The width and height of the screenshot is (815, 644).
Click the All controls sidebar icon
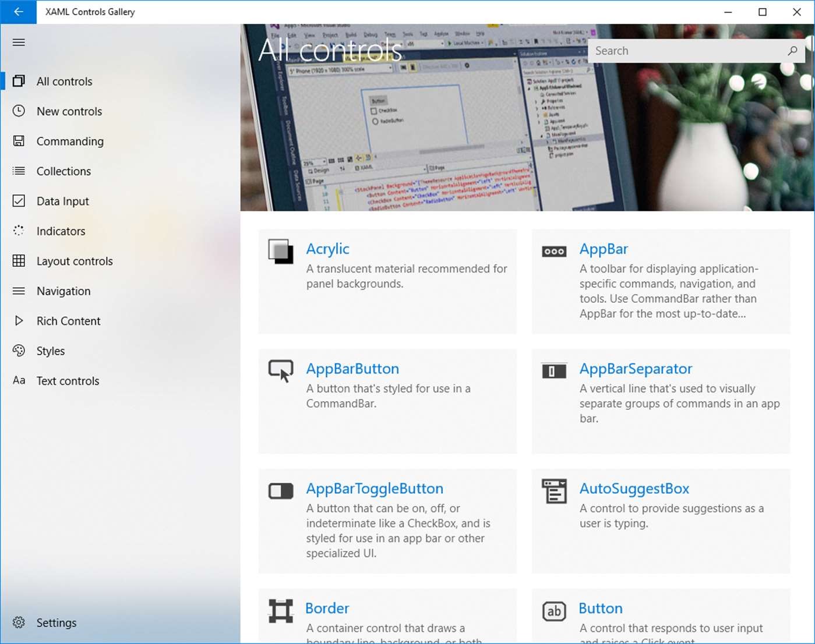click(19, 81)
